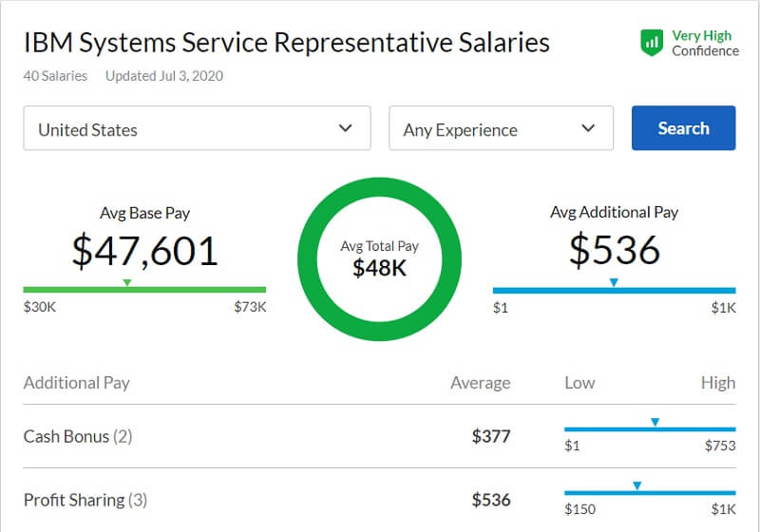The width and height of the screenshot is (760, 532).
Task: Click the Average column header
Action: coord(480,383)
